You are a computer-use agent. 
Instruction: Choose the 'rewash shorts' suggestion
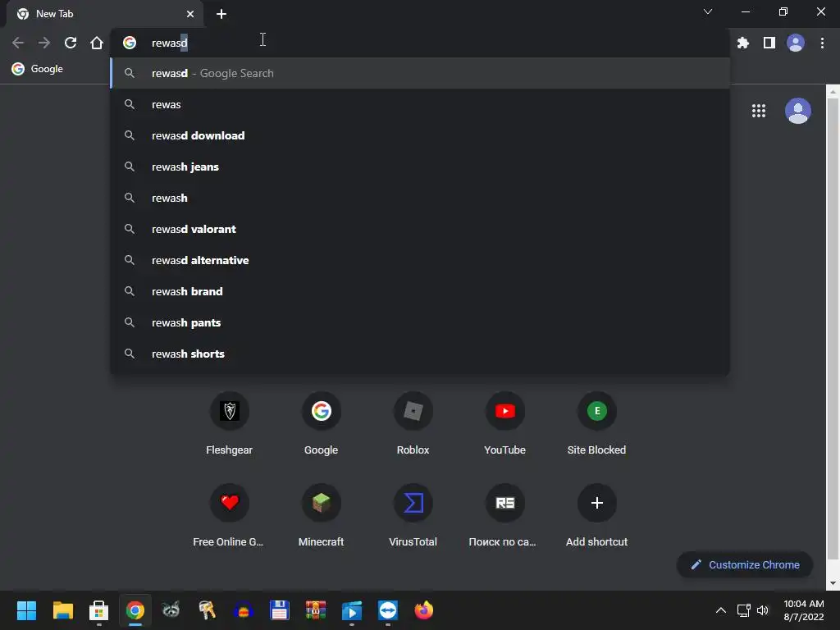point(420,354)
